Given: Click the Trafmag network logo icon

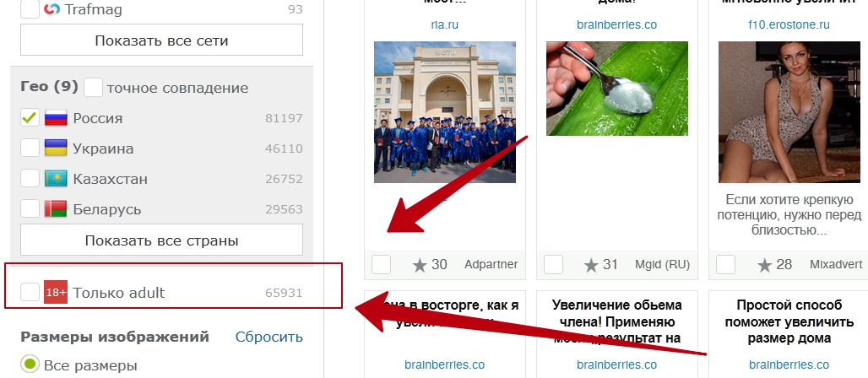Looking at the screenshot, I should point(52,8).
